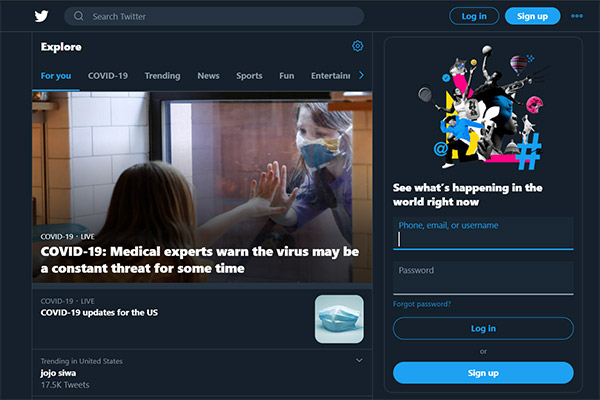Expand options for jojo siwa trend
The image size is (600, 400).
coord(359,360)
